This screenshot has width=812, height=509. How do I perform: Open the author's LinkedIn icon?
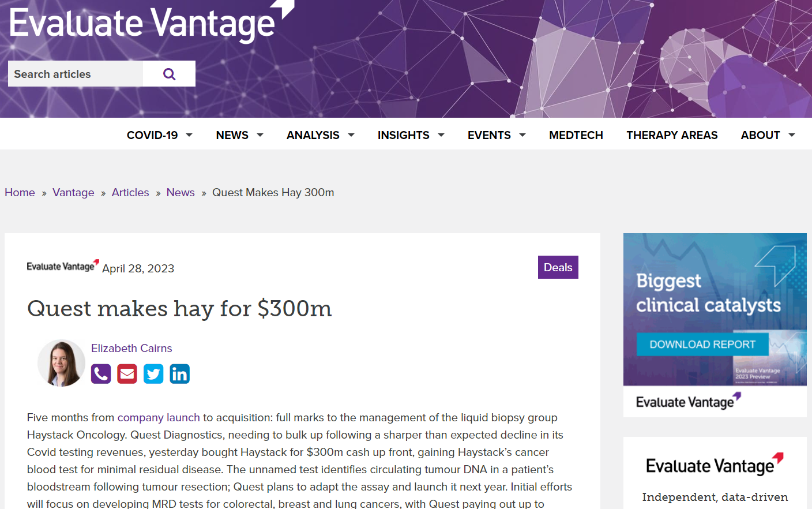tap(179, 374)
